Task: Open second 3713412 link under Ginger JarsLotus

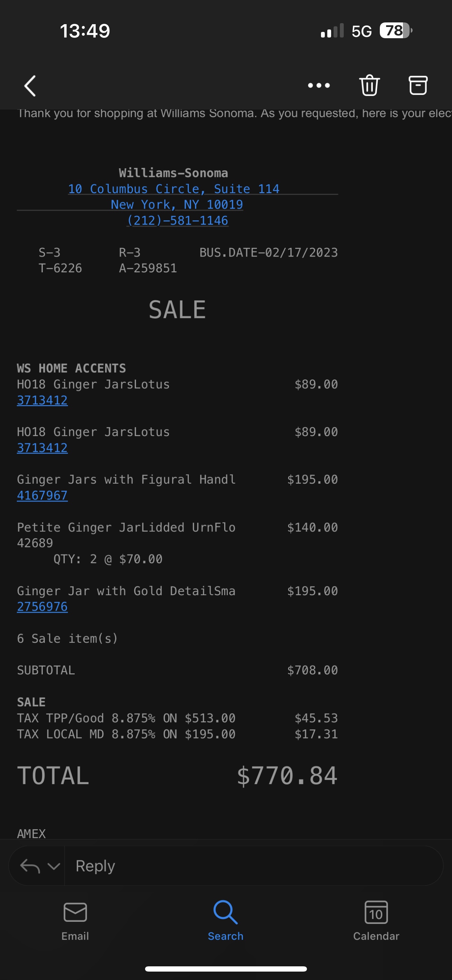Action: pos(42,448)
